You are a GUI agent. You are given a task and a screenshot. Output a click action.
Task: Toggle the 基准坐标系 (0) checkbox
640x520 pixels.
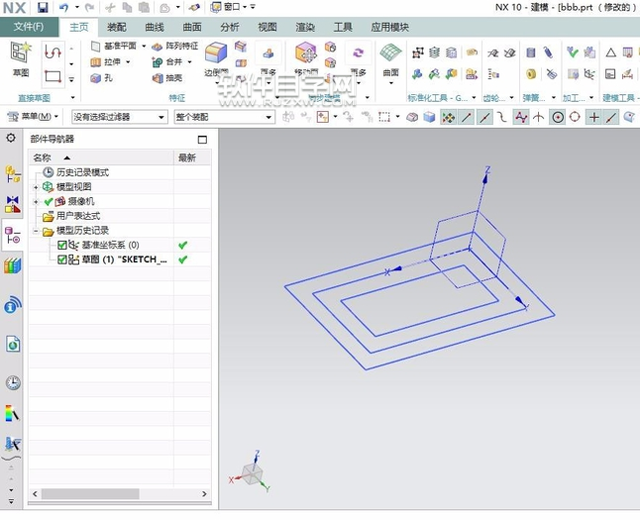pyautogui.click(x=62, y=245)
